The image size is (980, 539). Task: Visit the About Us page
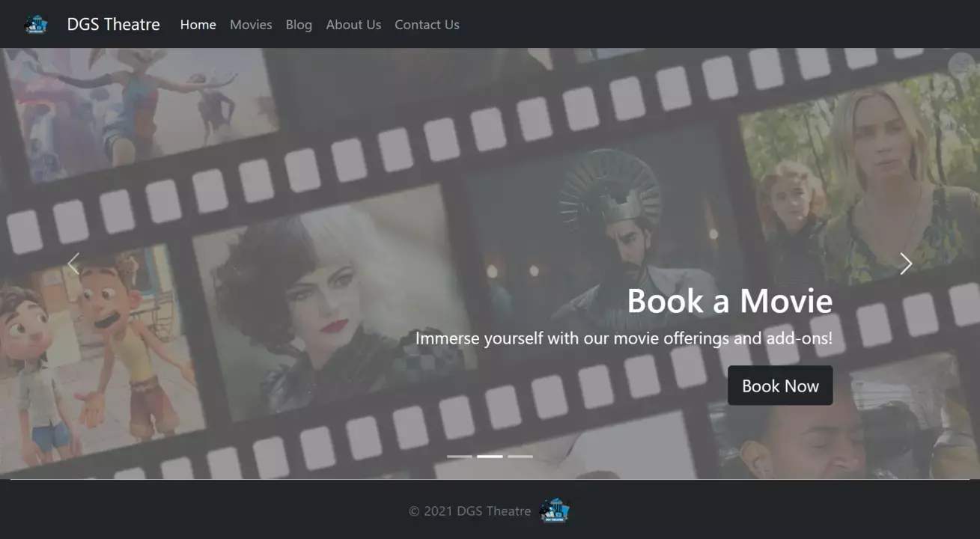pyautogui.click(x=353, y=25)
